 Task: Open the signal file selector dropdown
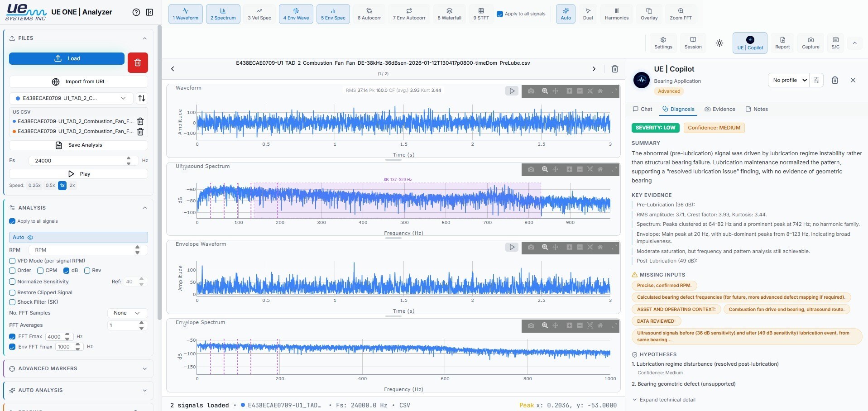pyautogui.click(x=71, y=98)
